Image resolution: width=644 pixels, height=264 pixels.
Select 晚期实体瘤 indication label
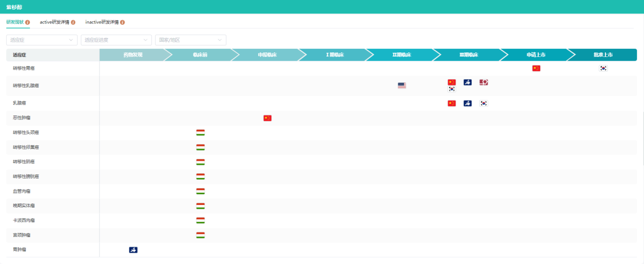pos(24,206)
